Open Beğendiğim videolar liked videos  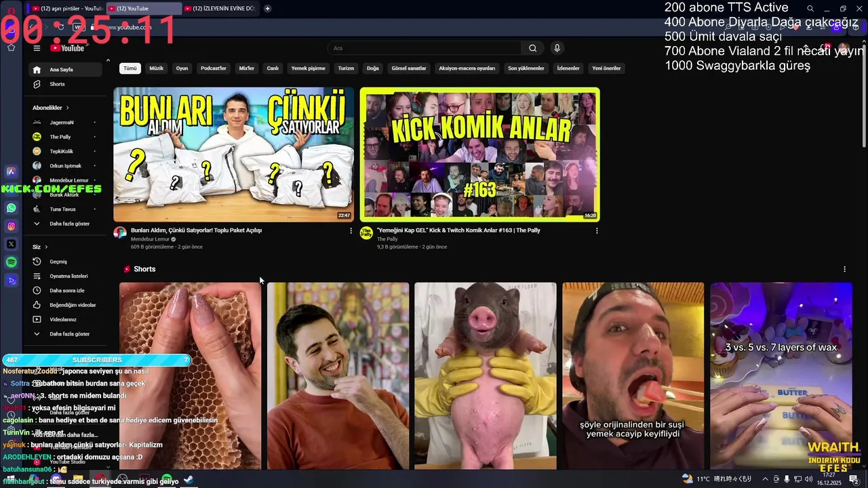pos(66,305)
